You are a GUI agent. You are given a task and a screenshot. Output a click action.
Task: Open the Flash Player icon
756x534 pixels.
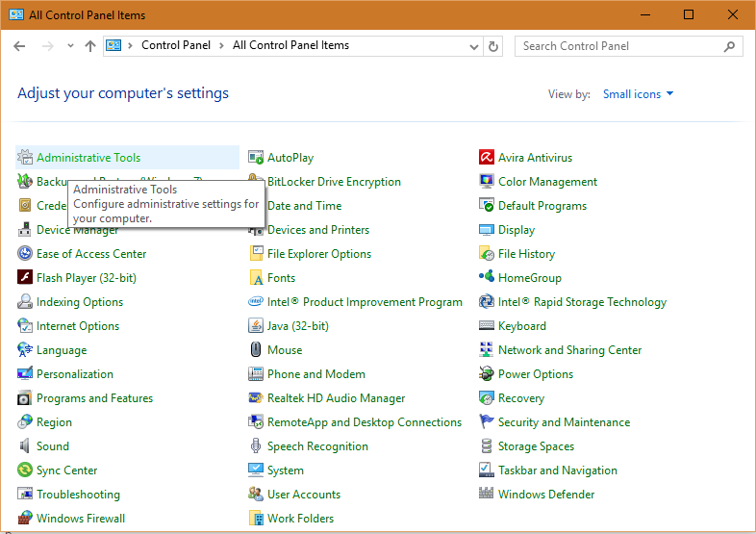25,277
